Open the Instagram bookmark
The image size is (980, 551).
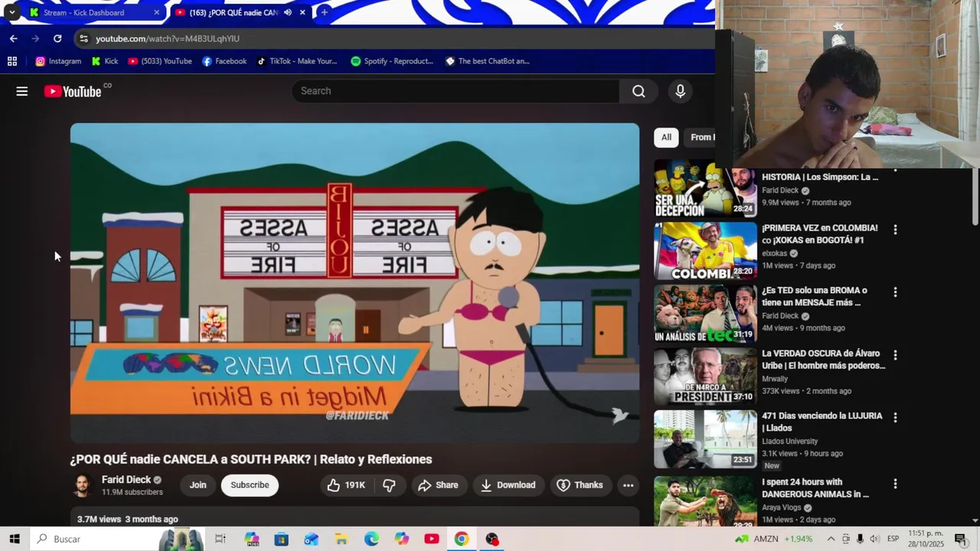[58, 61]
